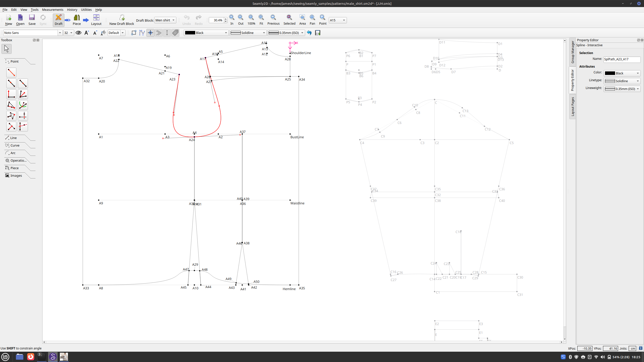Viewport: 644px width, 362px height.
Task: Expand the Noto Sans font dropdown
Action: 60,33
